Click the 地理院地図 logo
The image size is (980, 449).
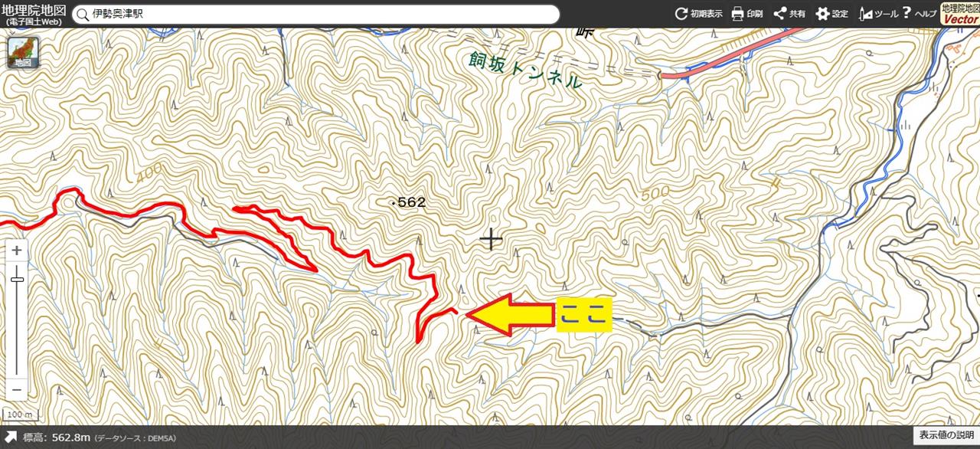33,14
